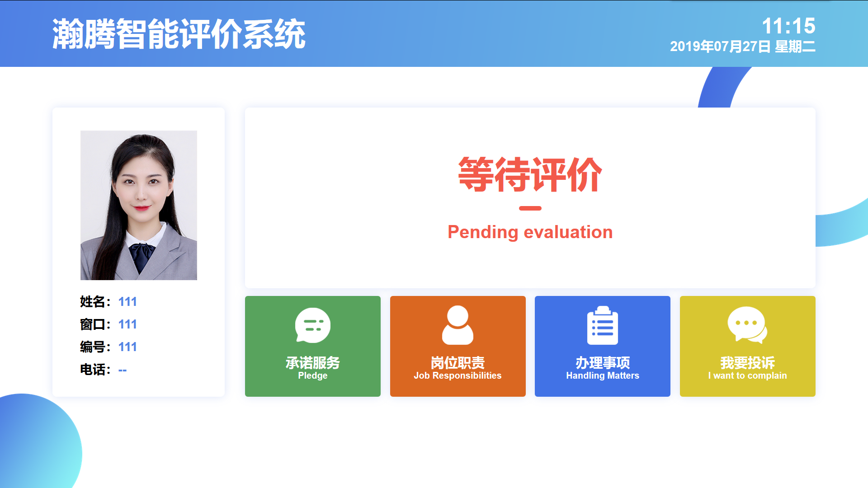Click the person icon on Job Responsibilities
Screen dimensions: 868x488
458,325
